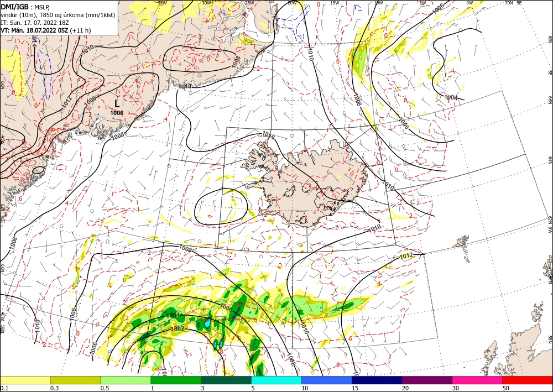Click the cyan heavy-rain patch near 1002 isobar
The width and height of the screenshot is (553, 392).
(x=207, y=323)
